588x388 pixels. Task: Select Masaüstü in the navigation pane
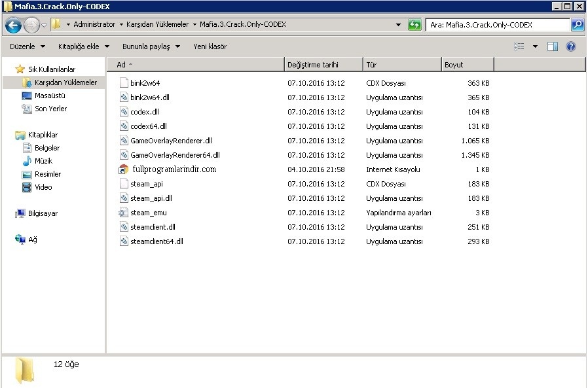coord(50,96)
